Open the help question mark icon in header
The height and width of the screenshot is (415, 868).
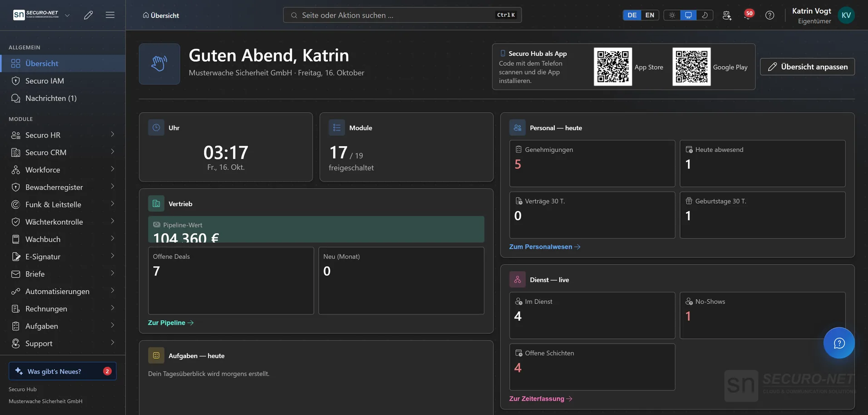click(x=769, y=15)
